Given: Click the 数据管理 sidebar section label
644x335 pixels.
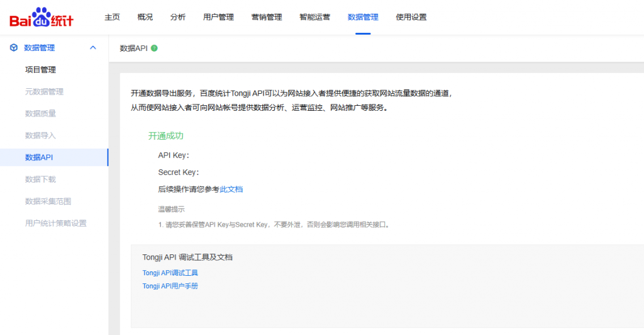Looking at the screenshot, I should [40, 48].
